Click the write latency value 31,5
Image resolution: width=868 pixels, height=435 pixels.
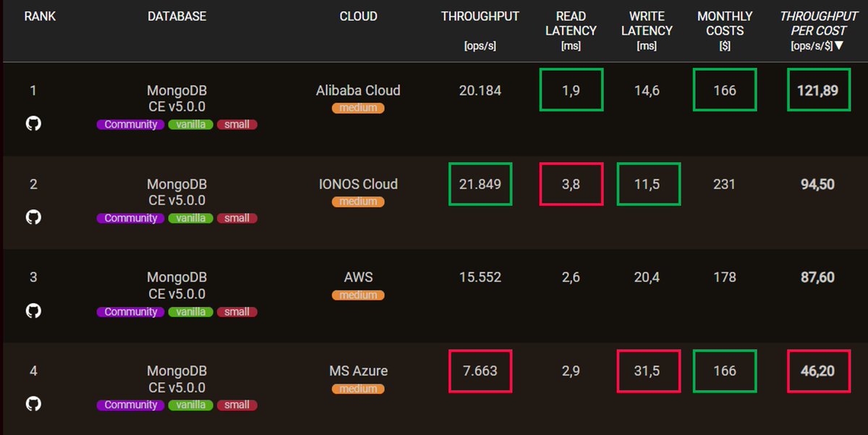647,371
